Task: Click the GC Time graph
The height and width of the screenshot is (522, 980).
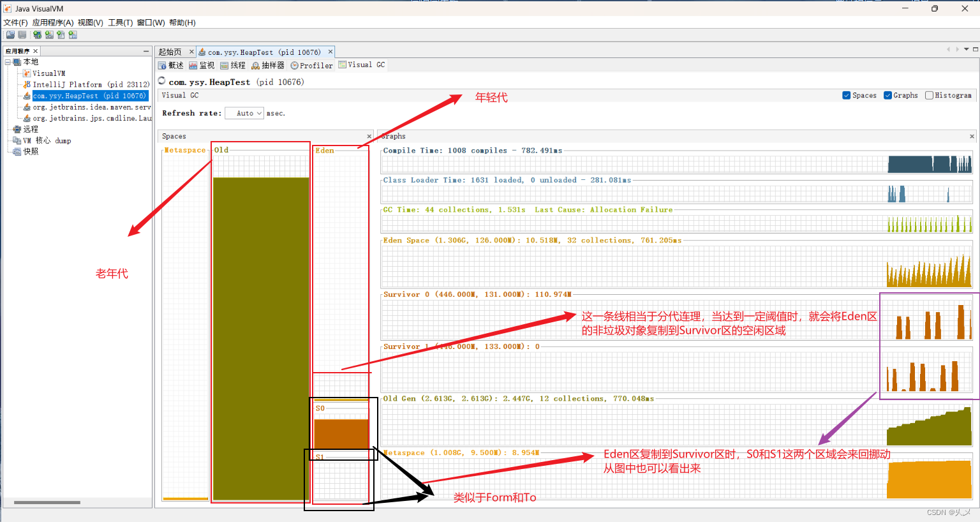Action: 677,224
